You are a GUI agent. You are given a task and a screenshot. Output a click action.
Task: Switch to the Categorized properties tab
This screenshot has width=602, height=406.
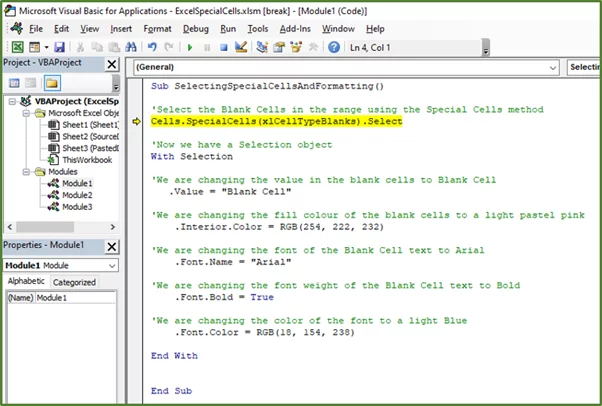74,282
